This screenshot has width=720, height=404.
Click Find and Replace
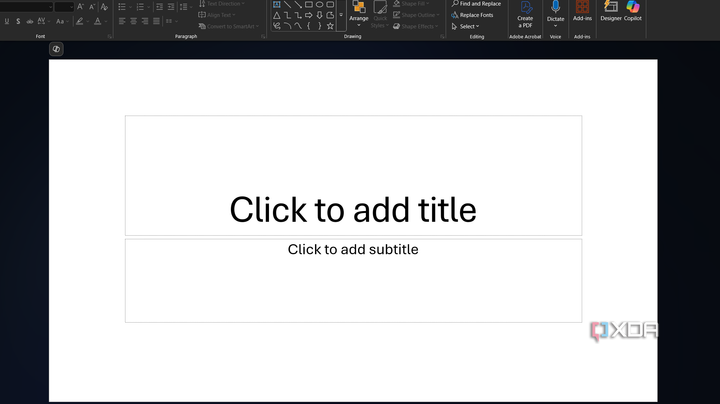(x=476, y=4)
